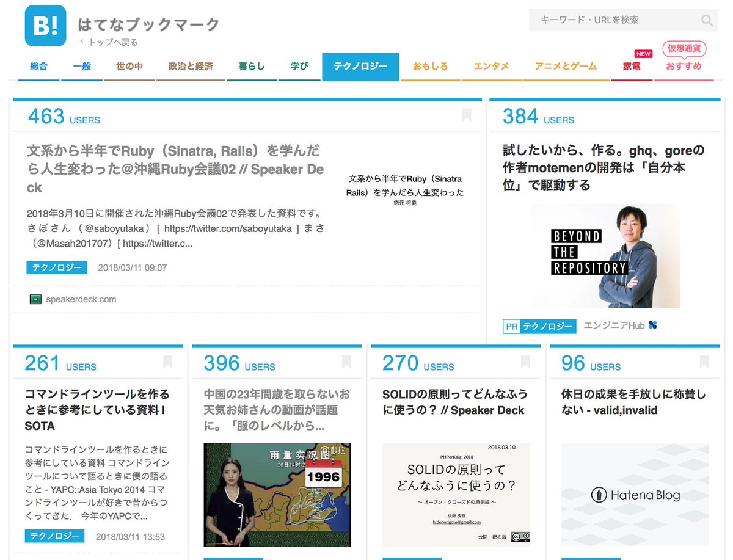Click the 1996 weather presenter thumbnail
This screenshot has width=733, height=560.
click(x=277, y=495)
